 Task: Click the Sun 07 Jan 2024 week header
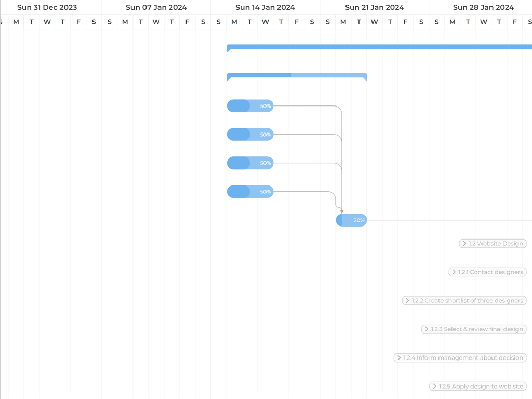coord(156,7)
